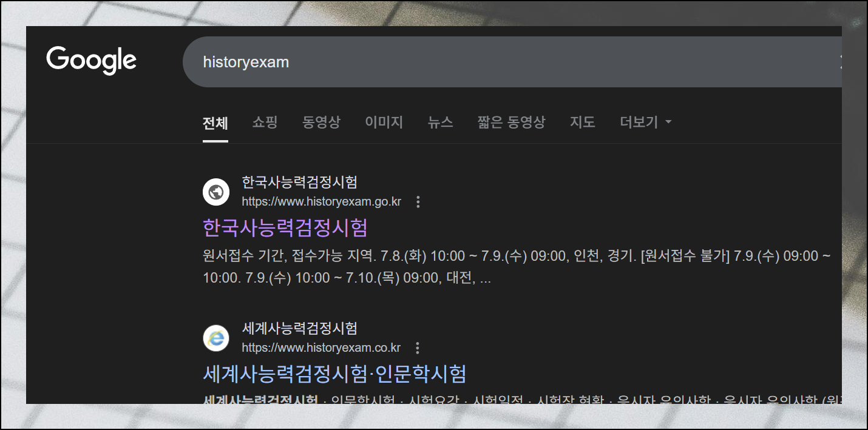Click the Internet Explorer favicon of 세계사능력검정시험

click(x=216, y=338)
